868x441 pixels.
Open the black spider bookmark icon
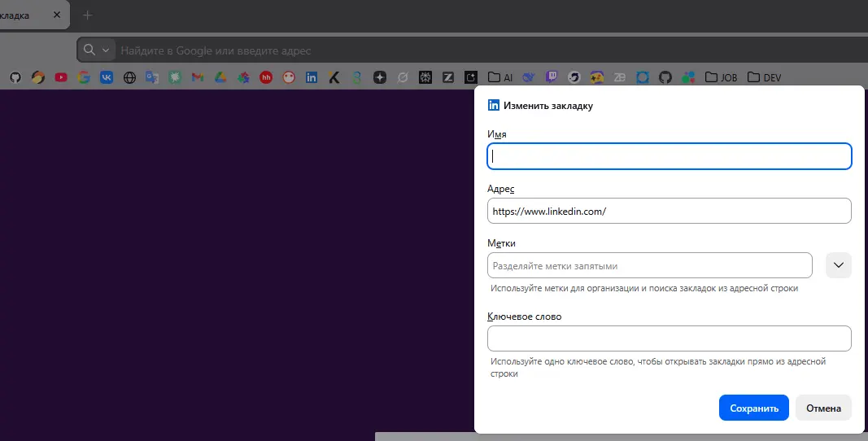pyautogui.click(x=425, y=77)
